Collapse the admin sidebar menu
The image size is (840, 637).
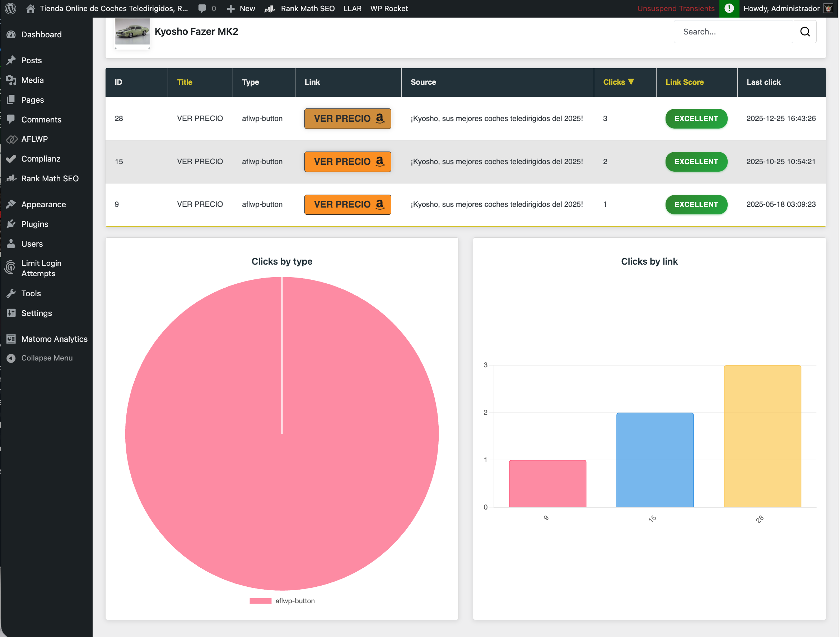(x=46, y=358)
